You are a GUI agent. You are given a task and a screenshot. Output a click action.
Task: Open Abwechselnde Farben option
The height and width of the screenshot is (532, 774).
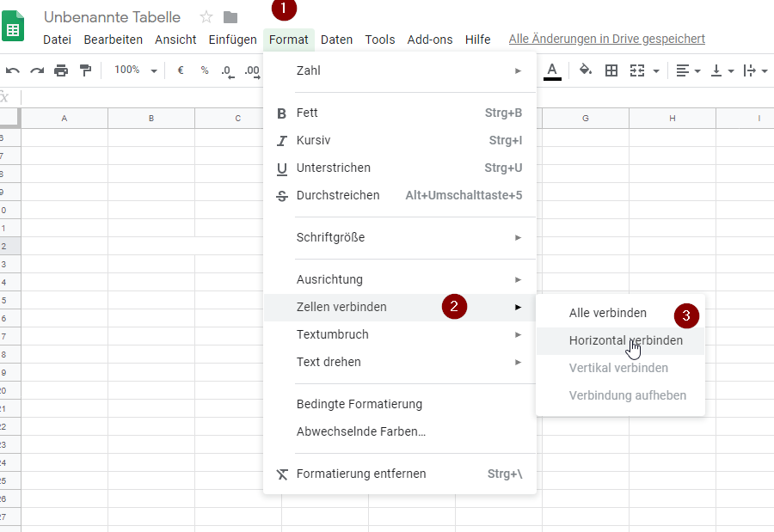point(400,431)
